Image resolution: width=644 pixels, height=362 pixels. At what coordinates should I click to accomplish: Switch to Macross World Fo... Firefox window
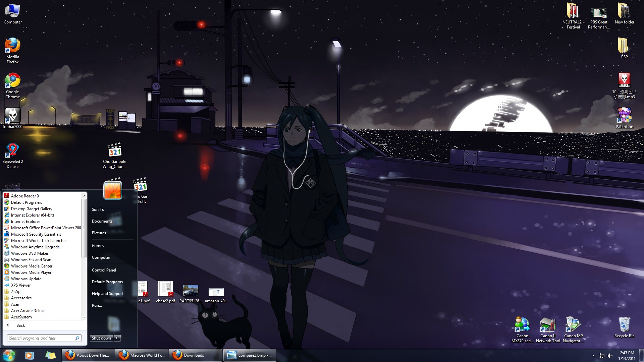(x=142, y=355)
